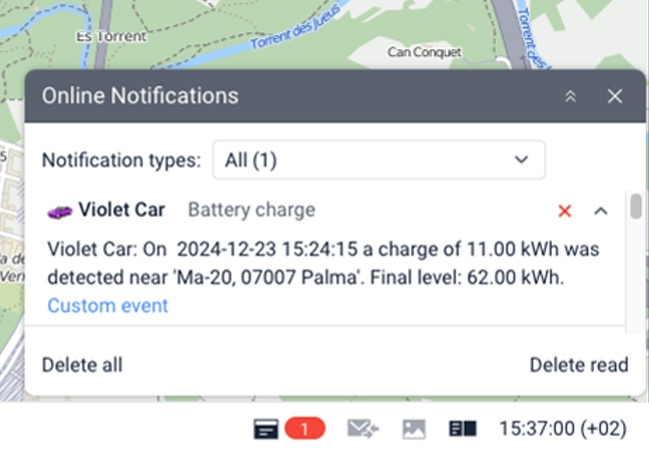
Task: Click the Es Torrent label on map
Action: pos(112,36)
